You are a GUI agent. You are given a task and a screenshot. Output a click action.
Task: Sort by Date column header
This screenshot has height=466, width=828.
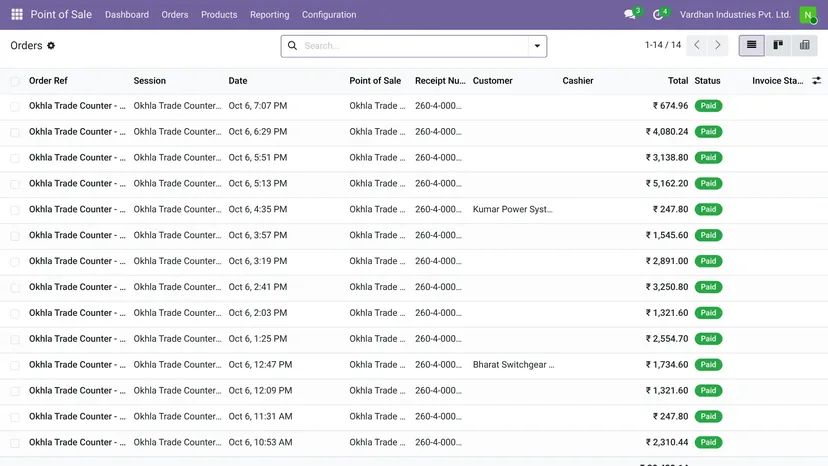[238, 81]
